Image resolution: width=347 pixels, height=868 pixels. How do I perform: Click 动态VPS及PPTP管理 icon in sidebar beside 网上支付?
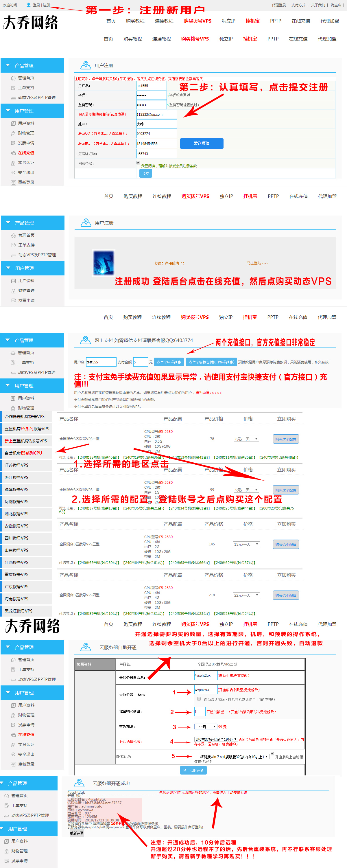click(x=13, y=373)
